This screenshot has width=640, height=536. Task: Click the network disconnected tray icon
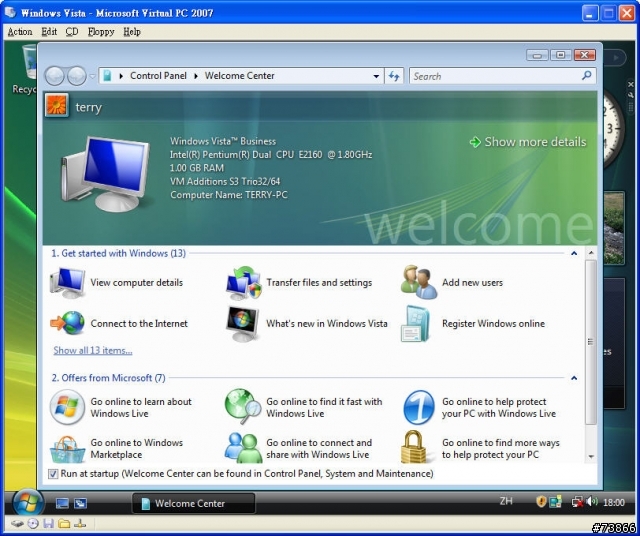578,502
